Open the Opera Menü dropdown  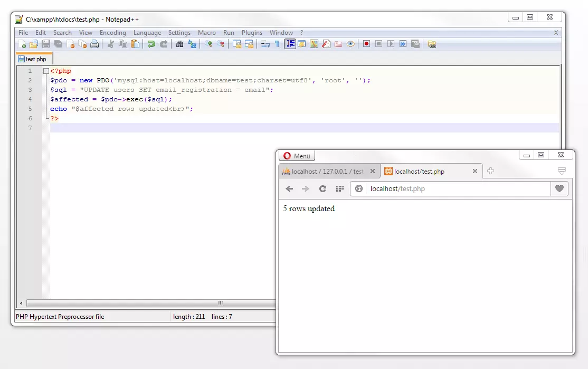click(x=297, y=156)
